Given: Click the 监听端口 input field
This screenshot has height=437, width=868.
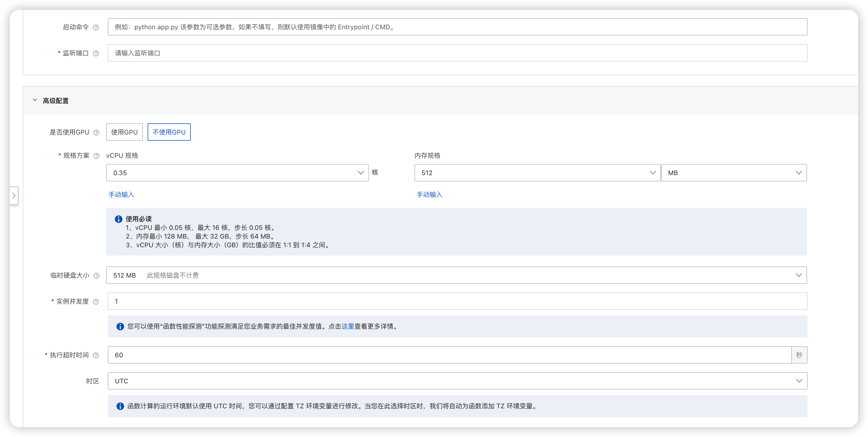Looking at the screenshot, I should point(457,53).
